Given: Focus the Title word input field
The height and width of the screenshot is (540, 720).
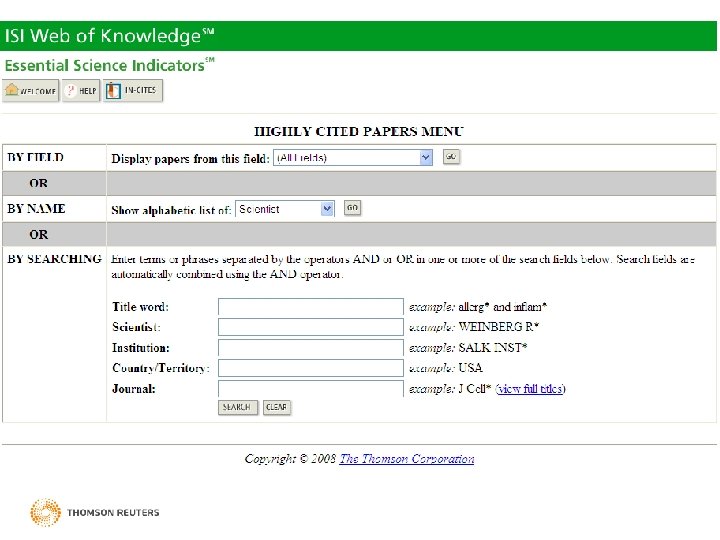Looking at the screenshot, I should pyautogui.click(x=311, y=307).
